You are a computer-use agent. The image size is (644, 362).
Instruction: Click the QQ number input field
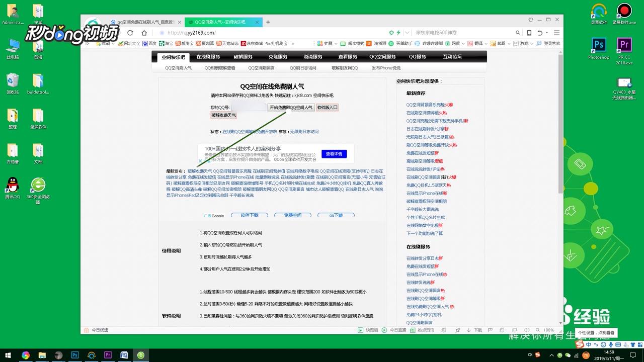(x=248, y=107)
